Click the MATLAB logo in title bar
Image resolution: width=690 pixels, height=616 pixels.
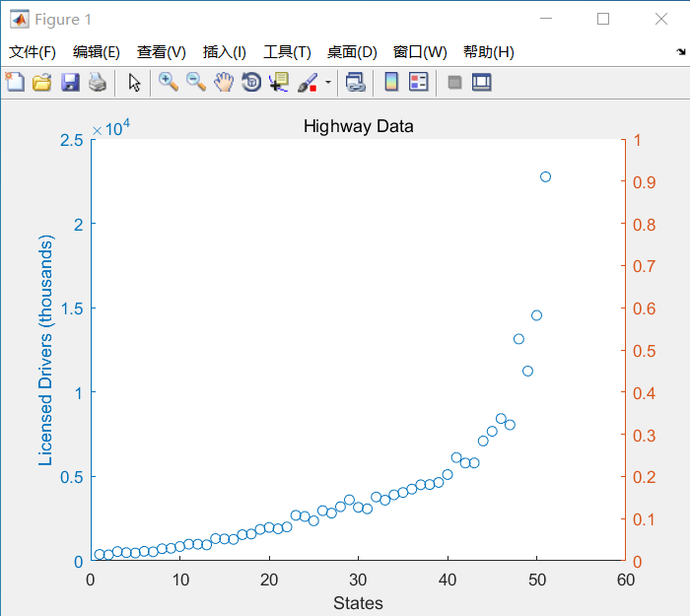coord(20,20)
